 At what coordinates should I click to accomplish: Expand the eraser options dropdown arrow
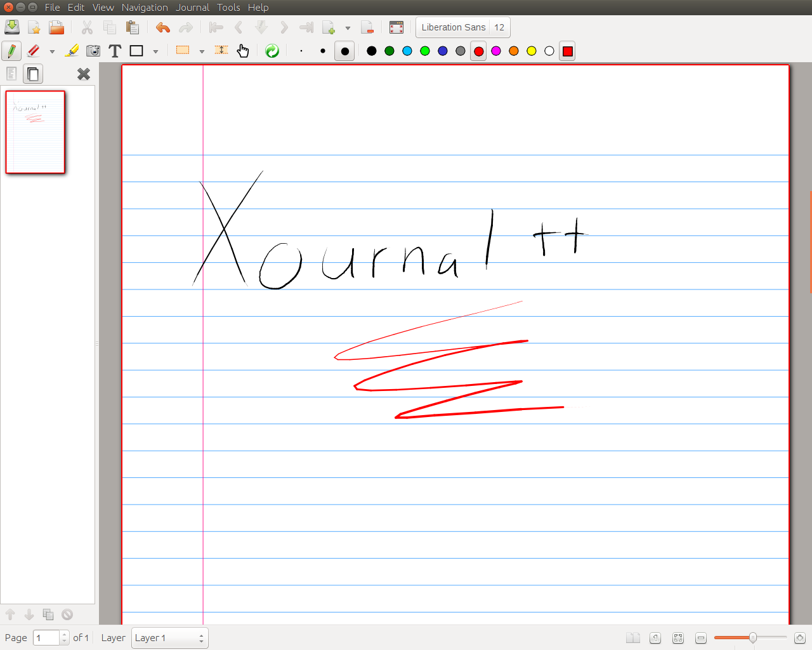(x=52, y=51)
